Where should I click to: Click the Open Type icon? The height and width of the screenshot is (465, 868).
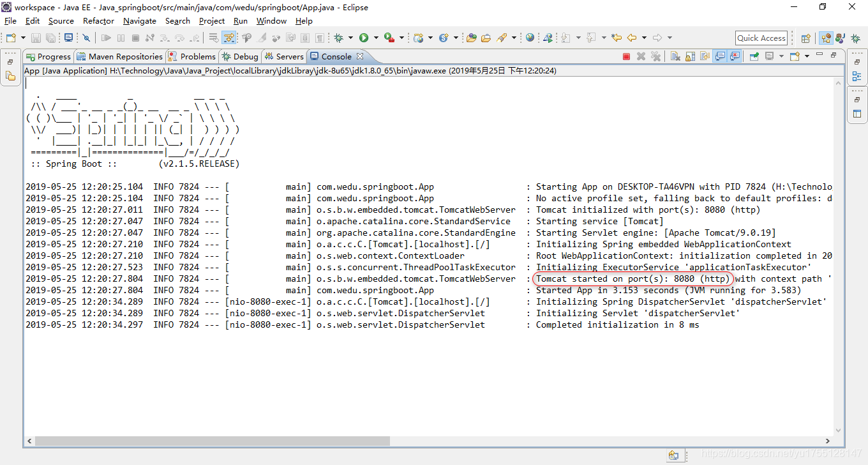click(x=472, y=38)
